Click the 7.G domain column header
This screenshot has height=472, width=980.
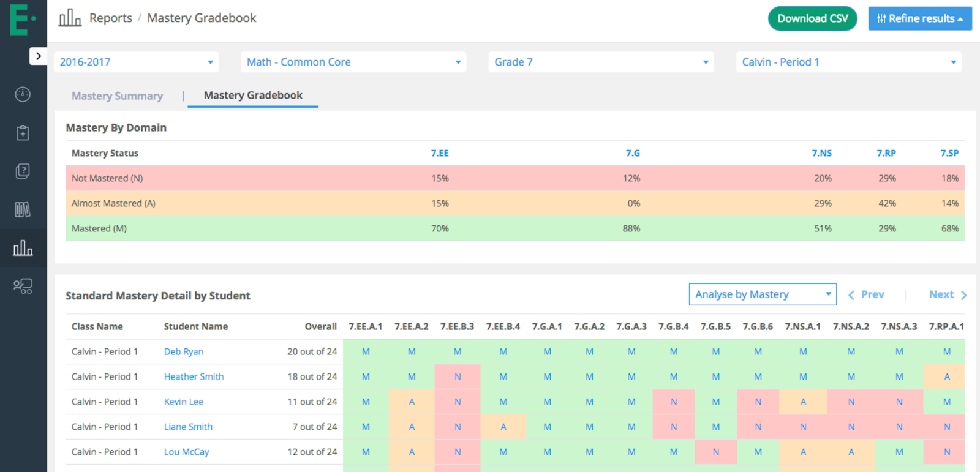pyautogui.click(x=633, y=153)
